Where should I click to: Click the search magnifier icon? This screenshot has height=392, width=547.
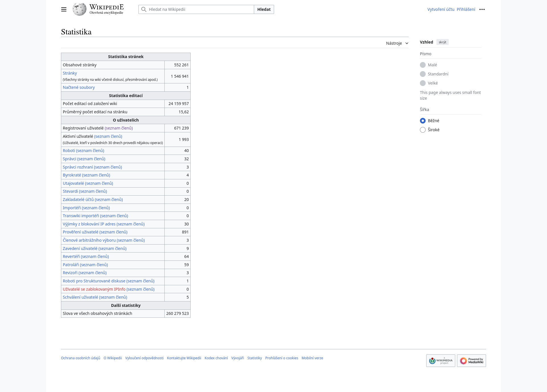coord(144,9)
